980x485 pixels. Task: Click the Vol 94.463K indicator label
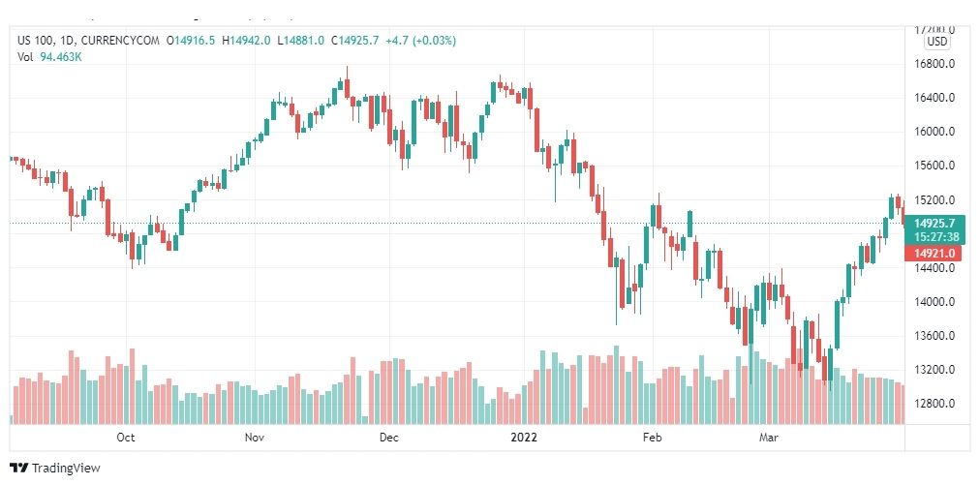coord(50,57)
